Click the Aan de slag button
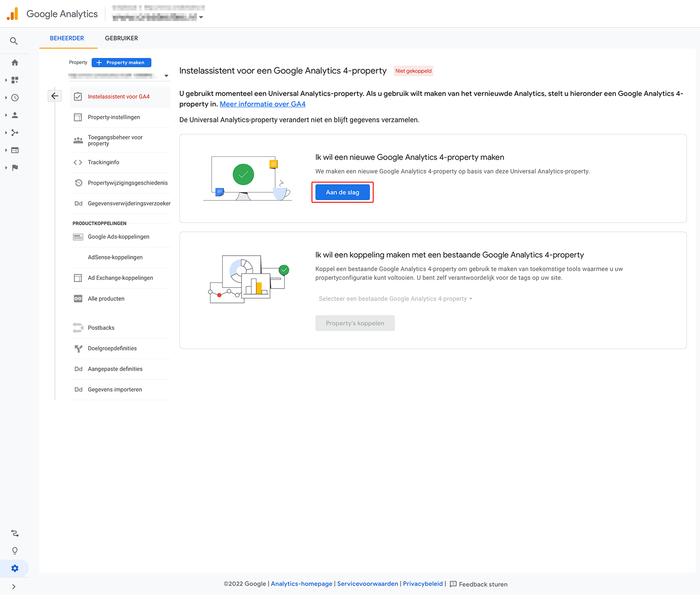Screen dimensions: 700x595 pos(343,192)
